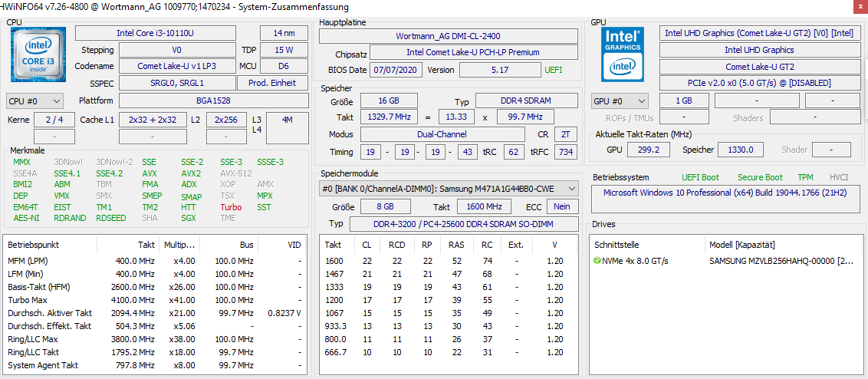Click the L2 cache value 2x256
The image size is (868, 379).
(x=226, y=120)
